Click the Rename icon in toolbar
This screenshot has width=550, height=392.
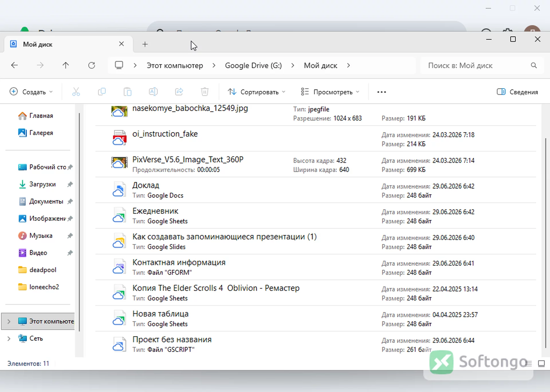tap(153, 92)
